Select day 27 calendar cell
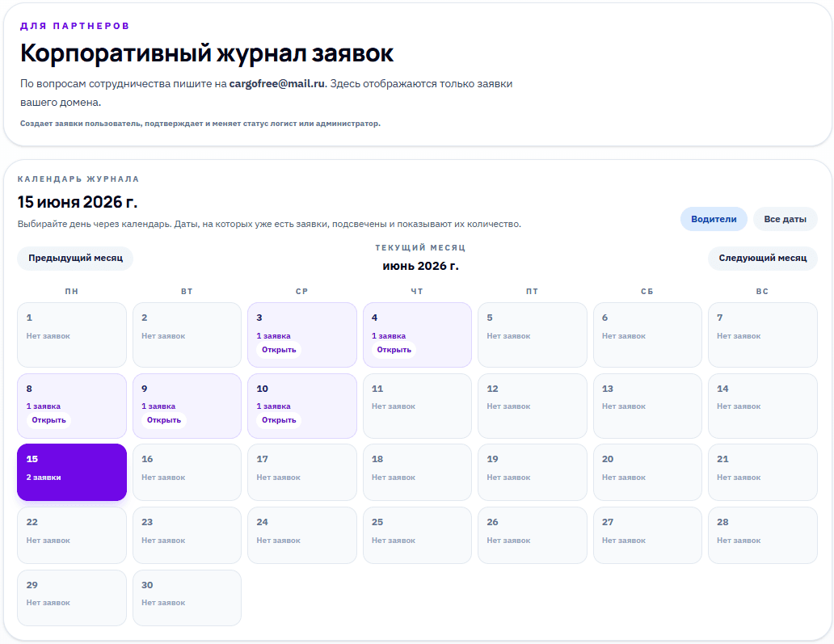834x644 pixels. pos(647,535)
